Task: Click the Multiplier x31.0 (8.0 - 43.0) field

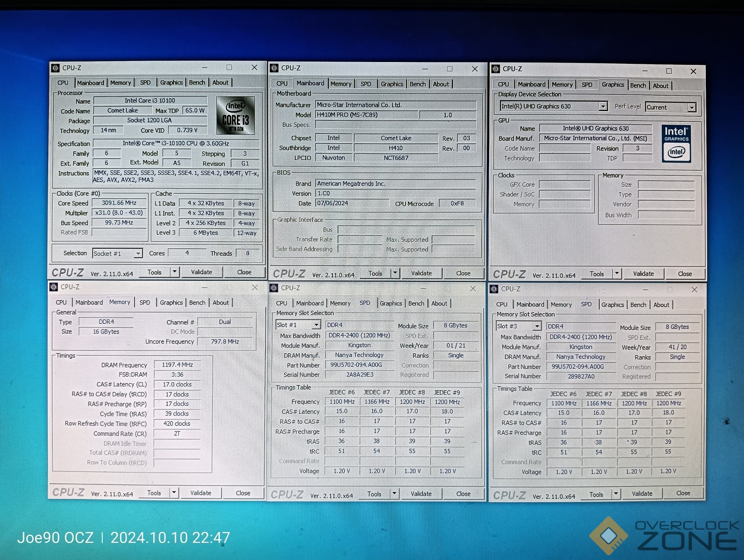Action: pyautogui.click(x=119, y=213)
